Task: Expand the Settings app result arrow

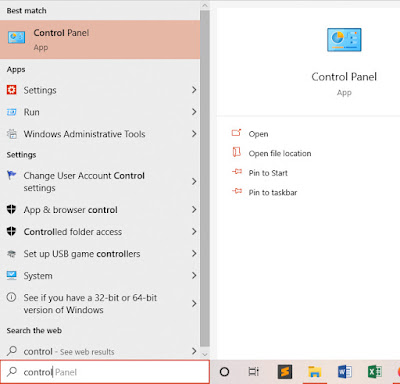Action: click(194, 90)
